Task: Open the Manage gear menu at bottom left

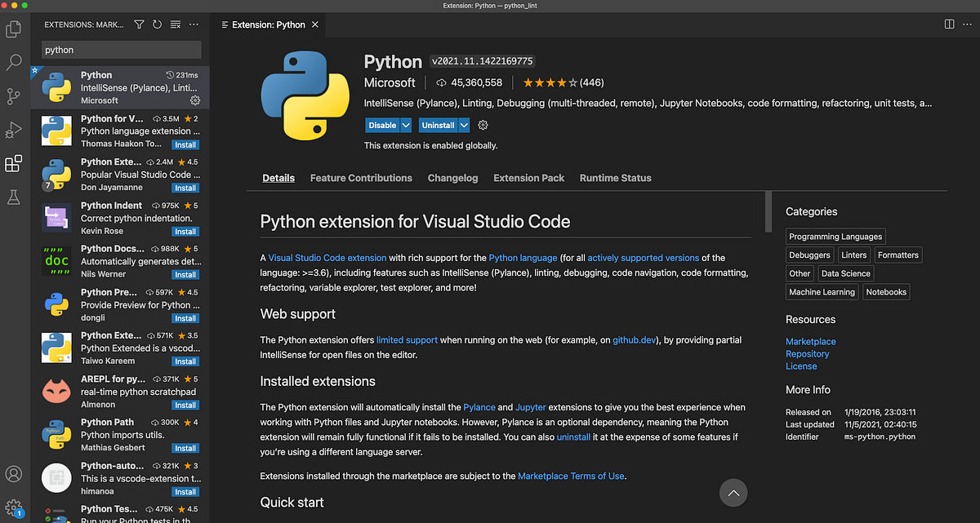Action: (13, 506)
